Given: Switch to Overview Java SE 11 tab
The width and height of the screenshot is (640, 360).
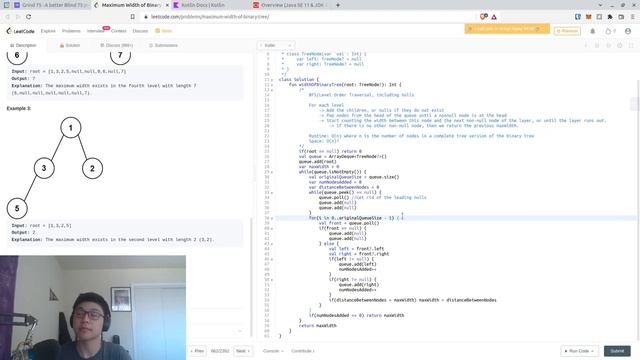Looking at the screenshot, I should (x=291, y=5).
